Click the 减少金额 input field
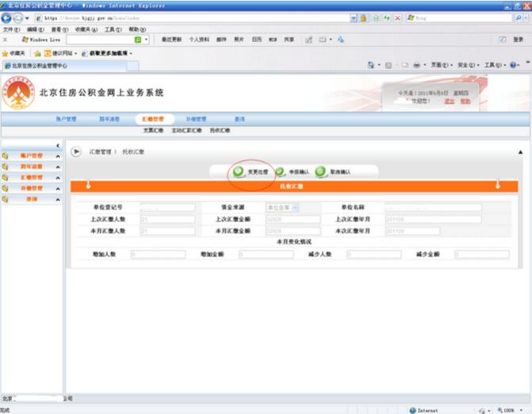This screenshot has width=532, height=414. pyautogui.click(x=482, y=254)
